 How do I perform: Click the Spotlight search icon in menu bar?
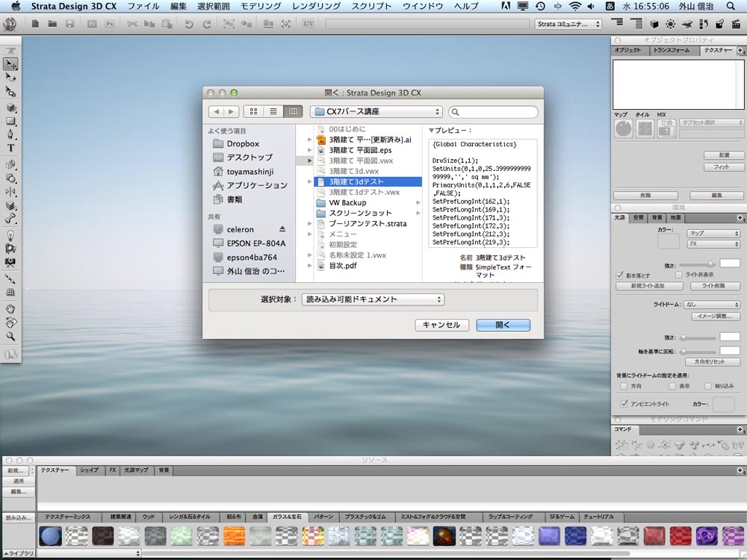pos(731,6)
